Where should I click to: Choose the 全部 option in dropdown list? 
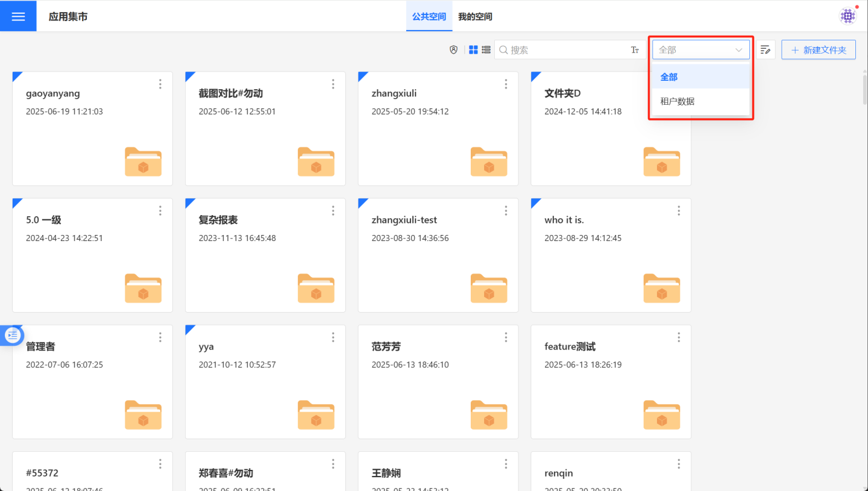click(669, 77)
